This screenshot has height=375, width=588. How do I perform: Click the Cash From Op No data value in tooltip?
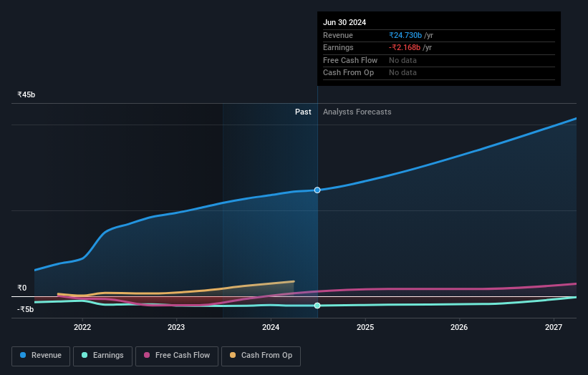403,73
